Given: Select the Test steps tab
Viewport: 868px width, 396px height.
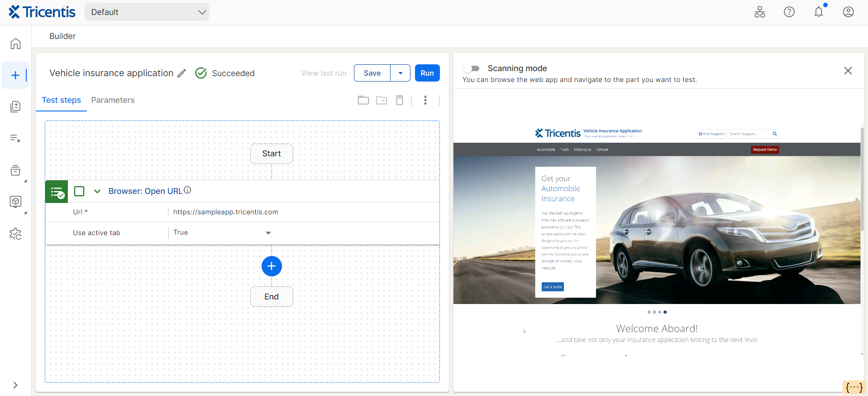Looking at the screenshot, I should click(62, 100).
